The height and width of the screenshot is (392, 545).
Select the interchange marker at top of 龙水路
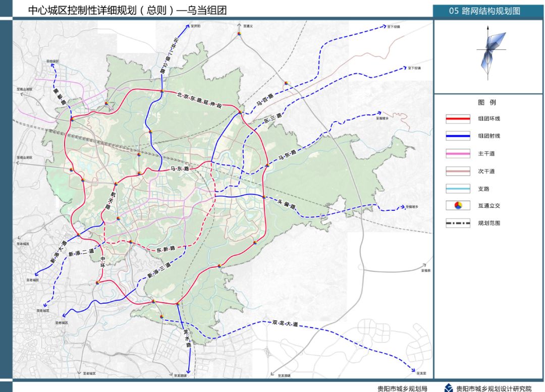[178, 304]
